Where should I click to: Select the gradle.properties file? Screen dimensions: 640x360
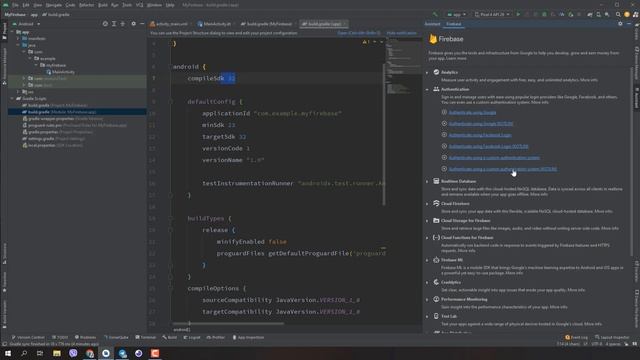click(x=58, y=132)
